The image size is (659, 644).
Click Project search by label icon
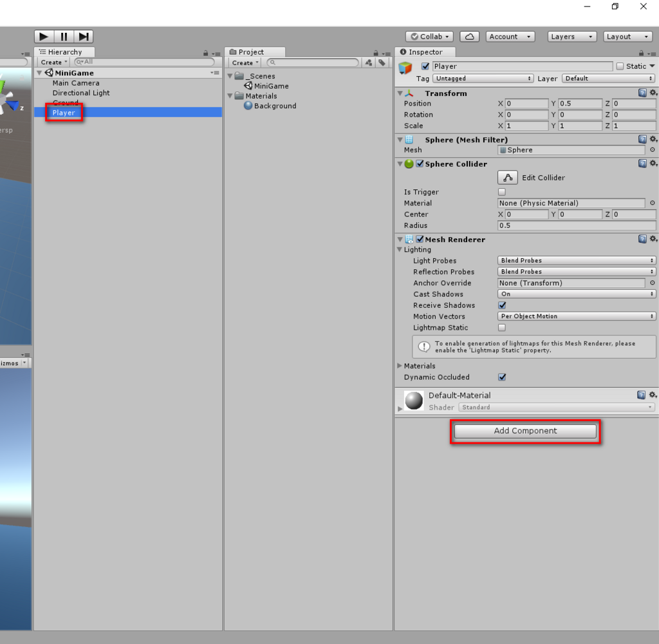click(382, 62)
